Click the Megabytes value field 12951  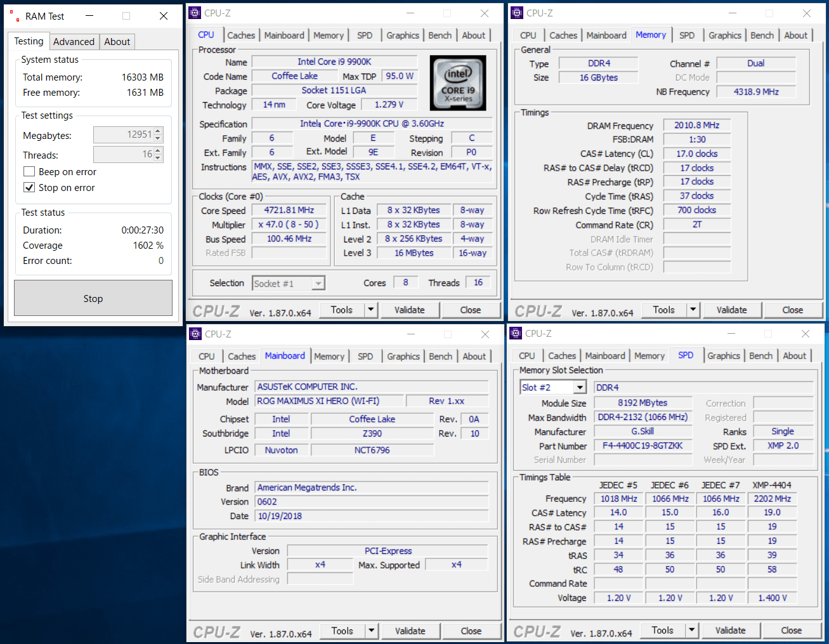pyautogui.click(x=124, y=135)
